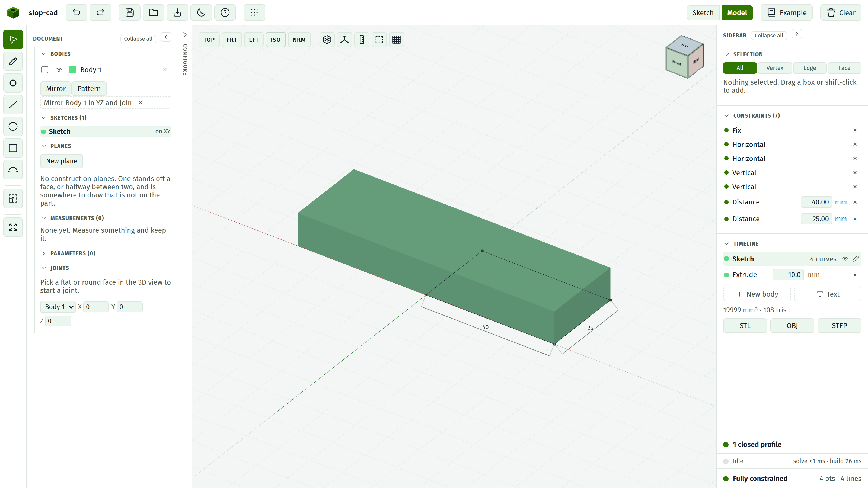Select the point crosshair tool
868x488 pixels.
[13, 83]
